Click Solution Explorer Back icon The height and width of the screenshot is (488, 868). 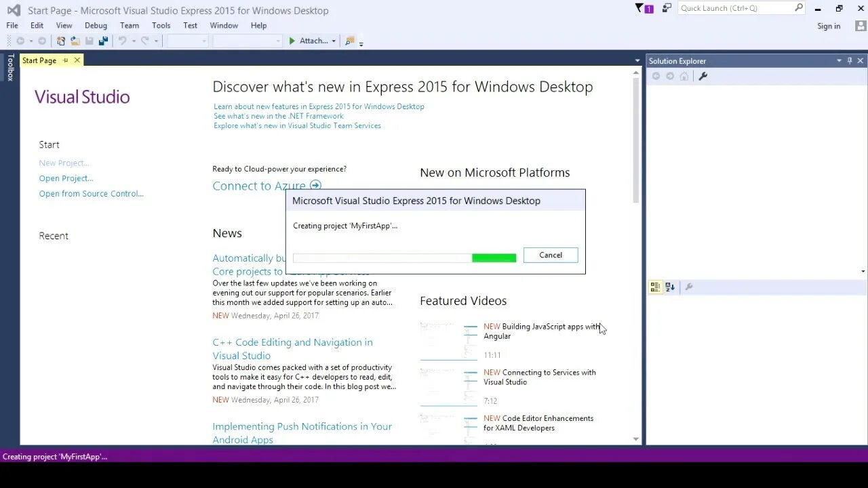click(x=656, y=76)
